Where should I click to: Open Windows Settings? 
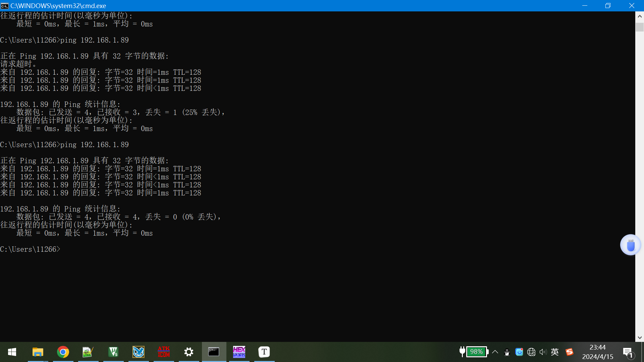pyautogui.click(x=189, y=352)
